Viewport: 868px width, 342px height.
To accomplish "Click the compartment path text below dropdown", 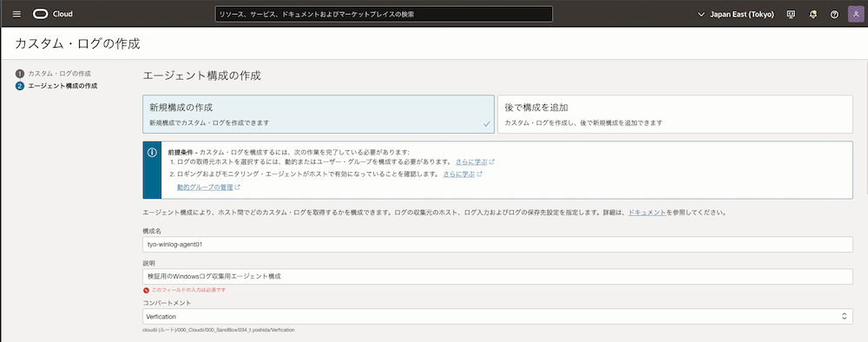I will tap(219, 330).
